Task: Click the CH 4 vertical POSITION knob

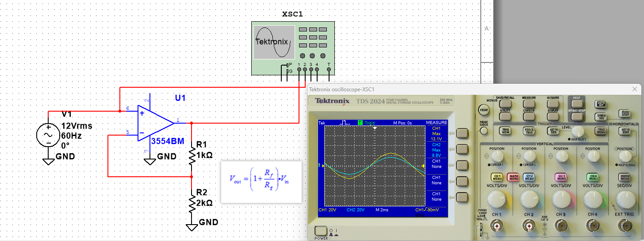Action: click(593, 156)
